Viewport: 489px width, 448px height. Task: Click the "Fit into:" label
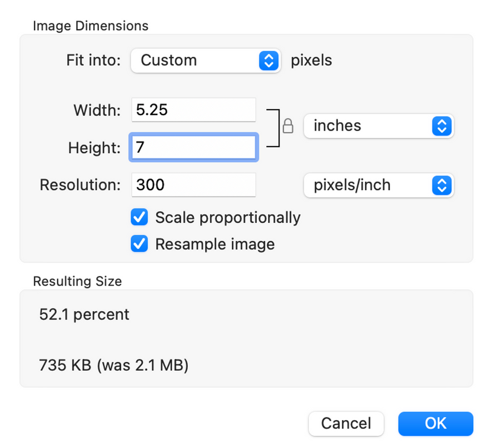click(93, 60)
